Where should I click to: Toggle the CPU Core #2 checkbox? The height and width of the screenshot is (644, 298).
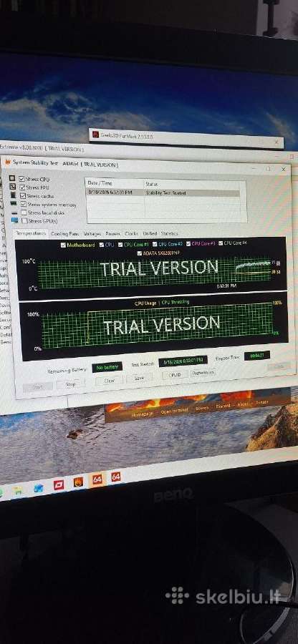[155, 245]
